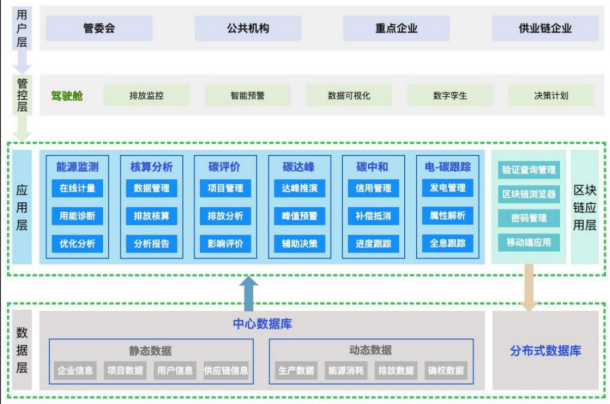Screen dimensions: 610x404
Task: Select the 项目管理 block
Action: point(225,188)
